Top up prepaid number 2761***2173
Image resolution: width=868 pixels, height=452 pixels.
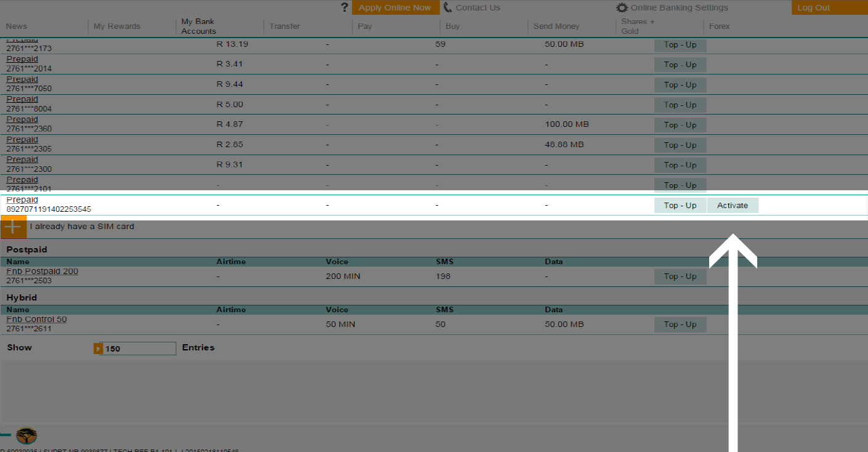pos(680,46)
